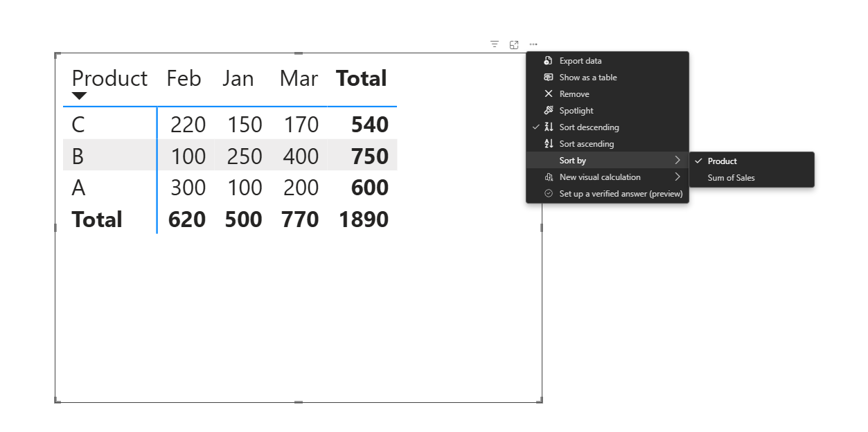The width and height of the screenshot is (868, 432).
Task: Click row total 750
Action: tap(370, 156)
